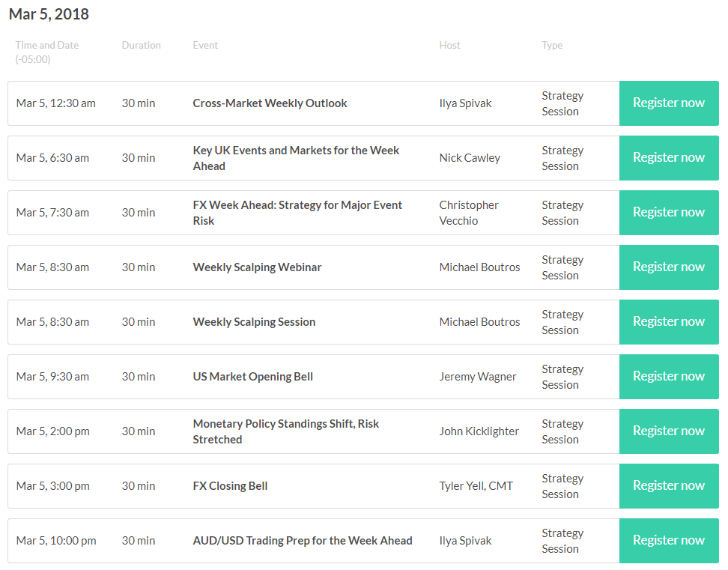Viewport: 728px width, 570px height.
Task: Click the Time and Date column header
Action: [x=47, y=52]
